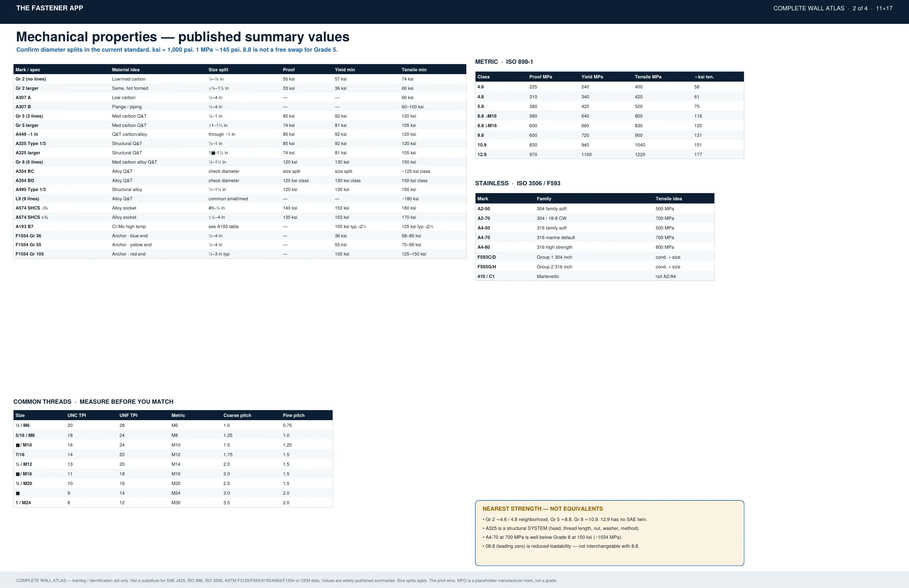Select the Gr 2 (no lines) row label
This screenshot has width=909, height=588.
[x=31, y=79]
